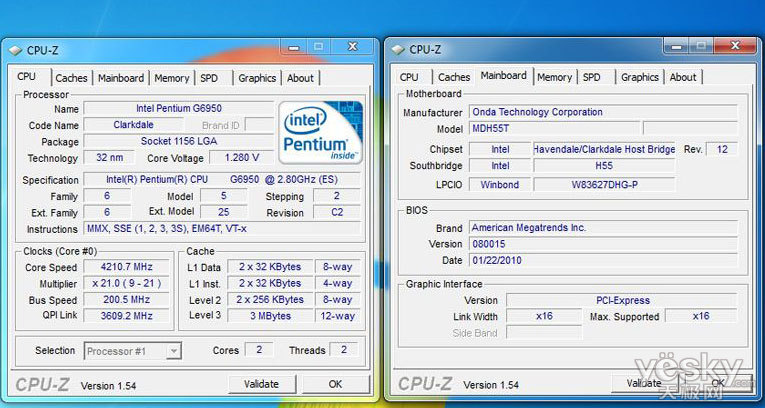Click the Link Width x16 value
This screenshot has height=408, width=765.
(544, 316)
